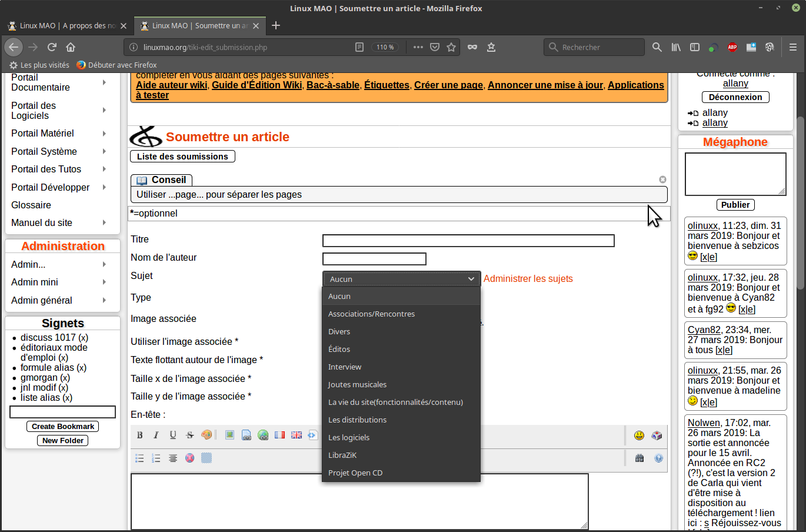Close the Conseil tip box
The image size is (806, 532).
(662, 179)
